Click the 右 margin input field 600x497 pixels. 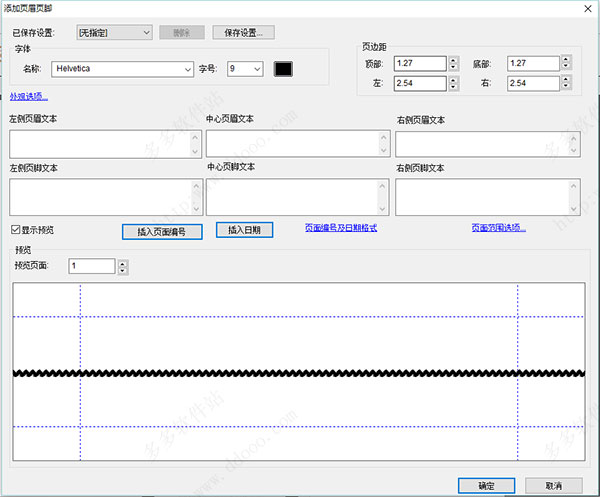click(533, 83)
